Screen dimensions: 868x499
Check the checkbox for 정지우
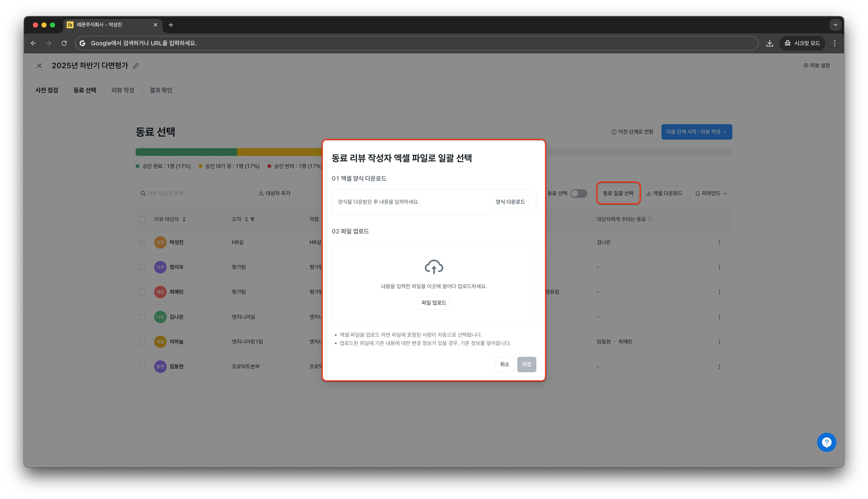(142, 267)
